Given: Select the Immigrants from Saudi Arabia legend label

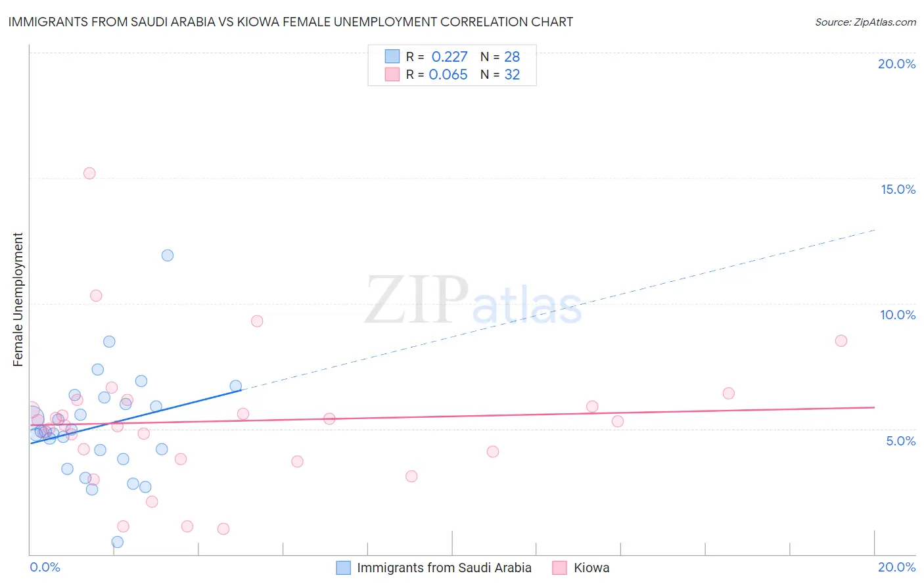Looking at the screenshot, I should point(444,568).
